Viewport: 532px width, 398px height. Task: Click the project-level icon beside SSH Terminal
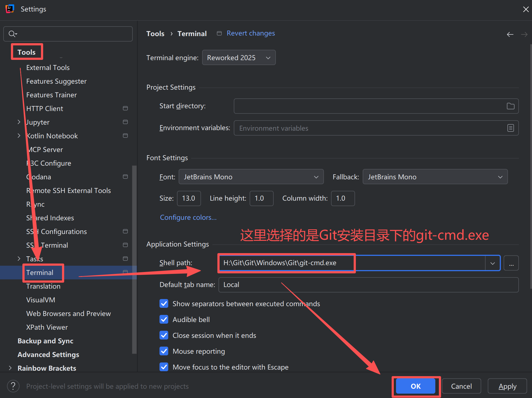(125, 245)
